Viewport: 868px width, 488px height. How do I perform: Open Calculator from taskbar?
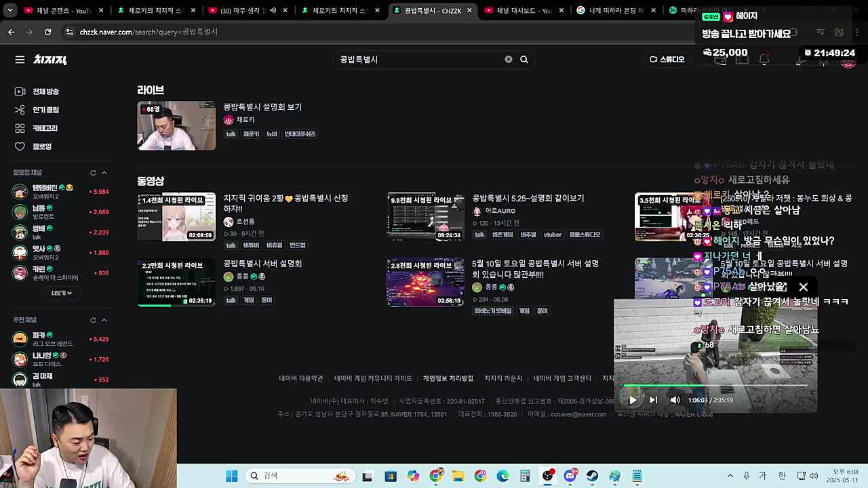click(525, 476)
